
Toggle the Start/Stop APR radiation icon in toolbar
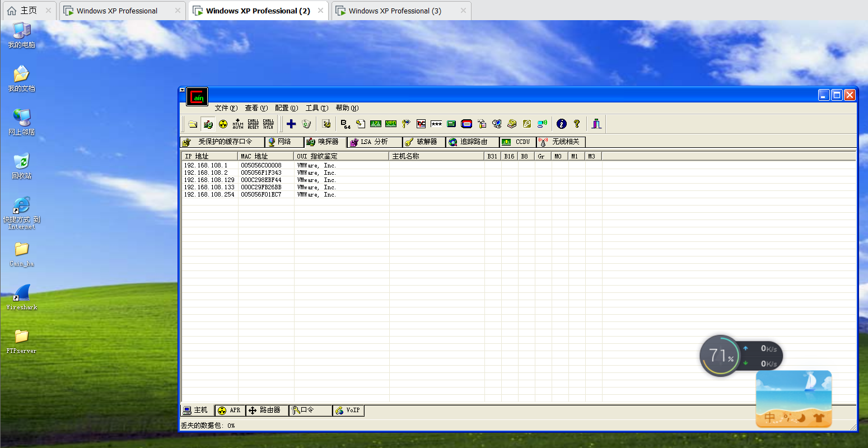point(223,124)
